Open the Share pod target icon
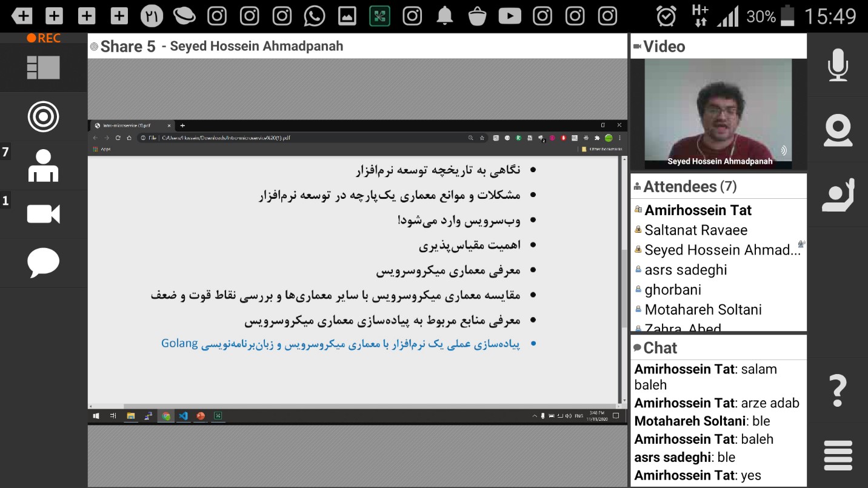The image size is (868, 488). pos(43,117)
